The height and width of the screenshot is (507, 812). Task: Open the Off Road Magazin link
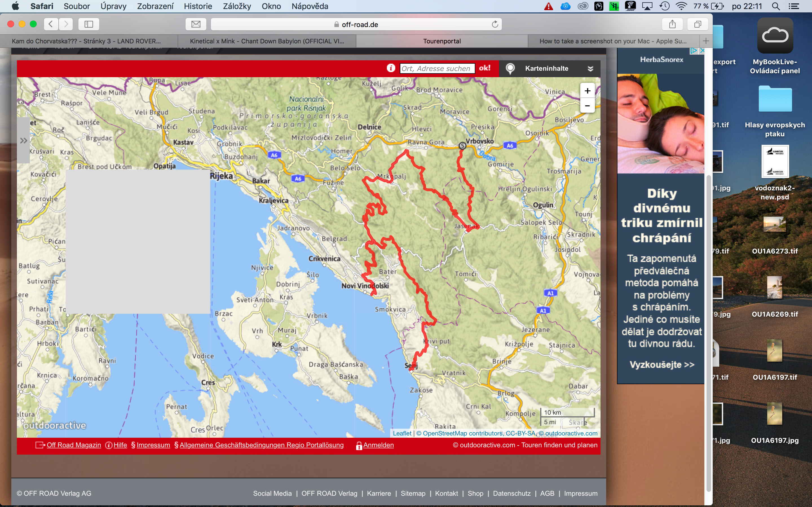click(74, 445)
